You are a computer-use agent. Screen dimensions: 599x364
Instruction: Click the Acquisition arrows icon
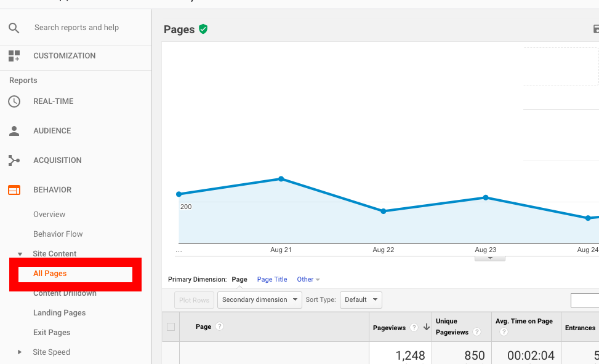click(14, 160)
